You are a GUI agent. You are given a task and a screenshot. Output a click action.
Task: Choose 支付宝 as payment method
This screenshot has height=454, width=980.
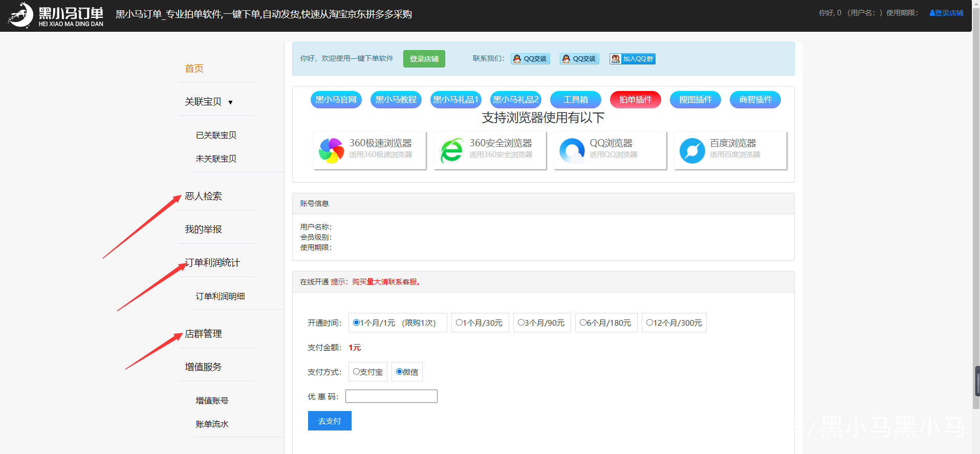click(x=356, y=372)
